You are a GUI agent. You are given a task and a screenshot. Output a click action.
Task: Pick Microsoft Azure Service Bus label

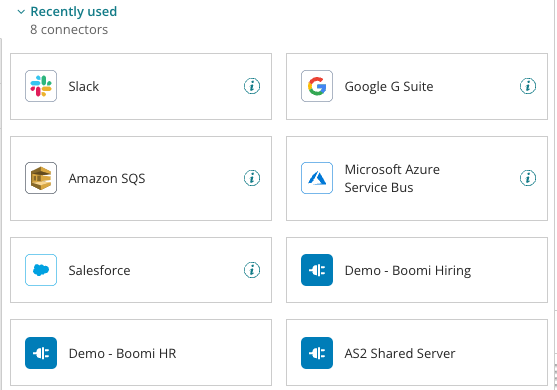[x=392, y=178]
